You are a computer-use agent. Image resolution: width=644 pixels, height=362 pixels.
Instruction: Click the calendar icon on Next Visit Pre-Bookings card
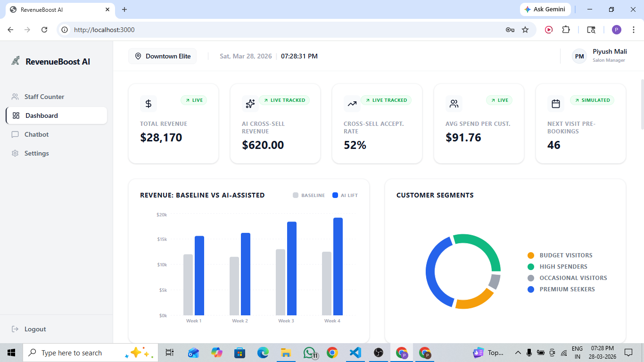pos(556,104)
